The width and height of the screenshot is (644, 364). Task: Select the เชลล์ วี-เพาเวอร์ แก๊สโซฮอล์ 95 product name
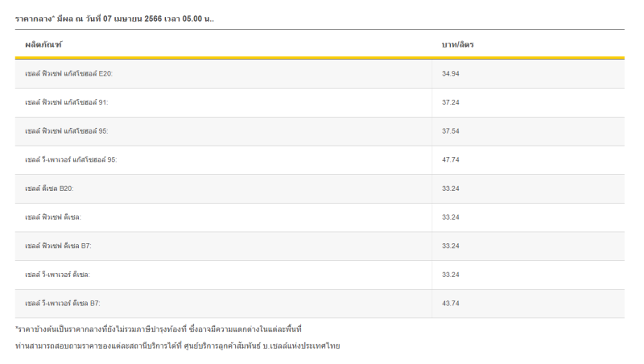[71, 159]
